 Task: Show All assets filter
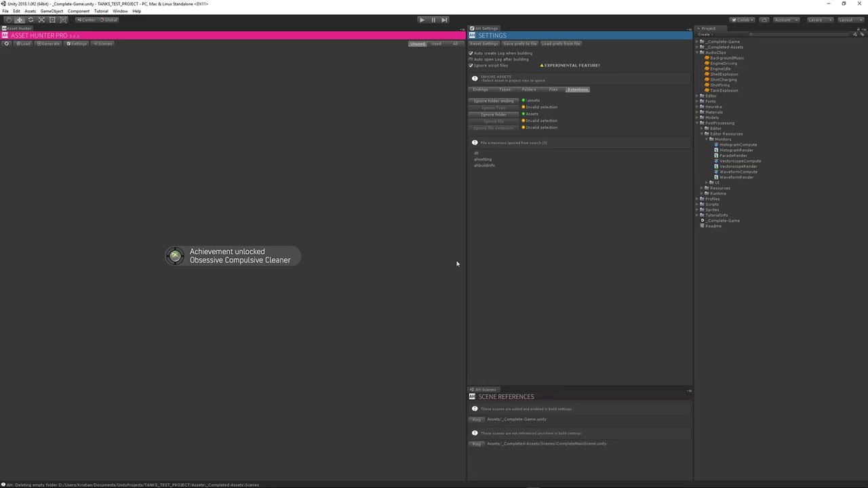coord(455,44)
